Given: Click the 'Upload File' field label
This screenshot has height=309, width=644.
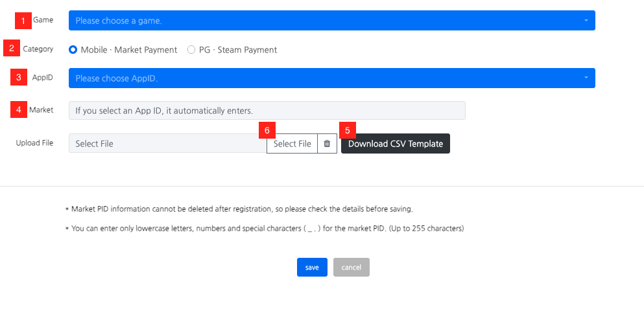Looking at the screenshot, I should (34, 143).
